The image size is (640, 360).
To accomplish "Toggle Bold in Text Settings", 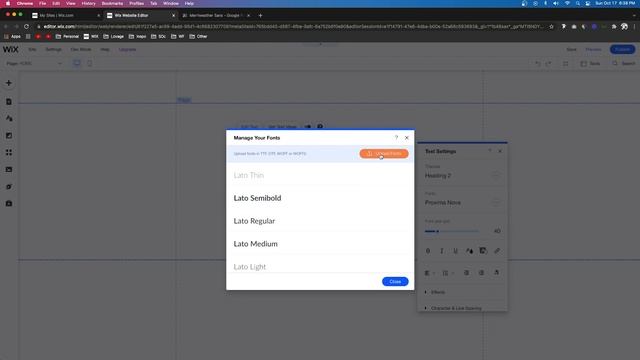I will coord(428,251).
